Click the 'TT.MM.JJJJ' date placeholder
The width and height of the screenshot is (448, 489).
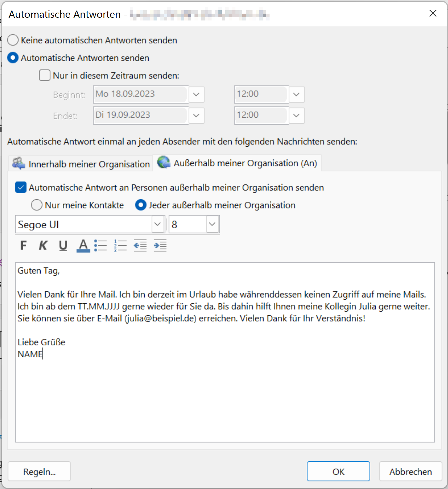pos(99,306)
